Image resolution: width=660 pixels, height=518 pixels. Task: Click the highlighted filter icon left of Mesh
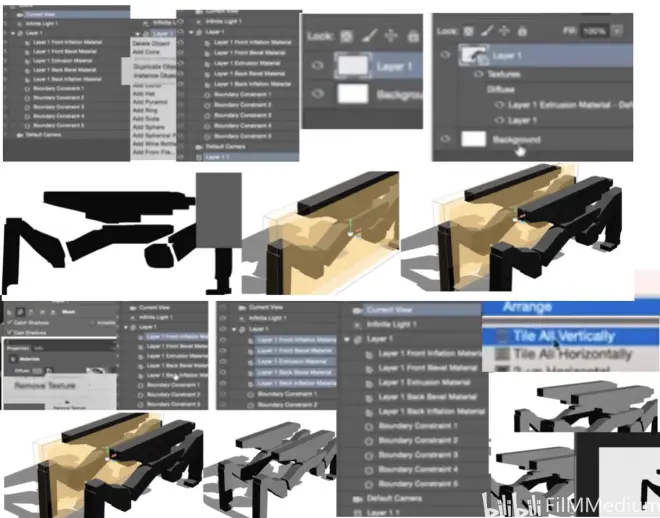[x=20, y=312]
